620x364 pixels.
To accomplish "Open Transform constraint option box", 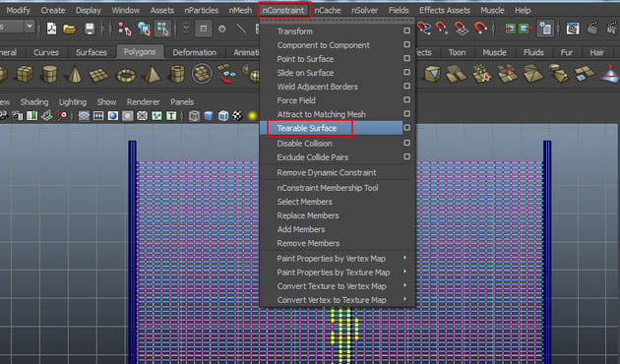I will pos(406,30).
